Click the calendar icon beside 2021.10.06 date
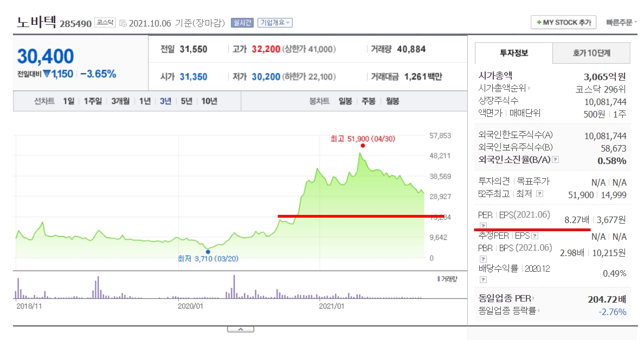This screenshot has width=644, height=340. (123, 23)
